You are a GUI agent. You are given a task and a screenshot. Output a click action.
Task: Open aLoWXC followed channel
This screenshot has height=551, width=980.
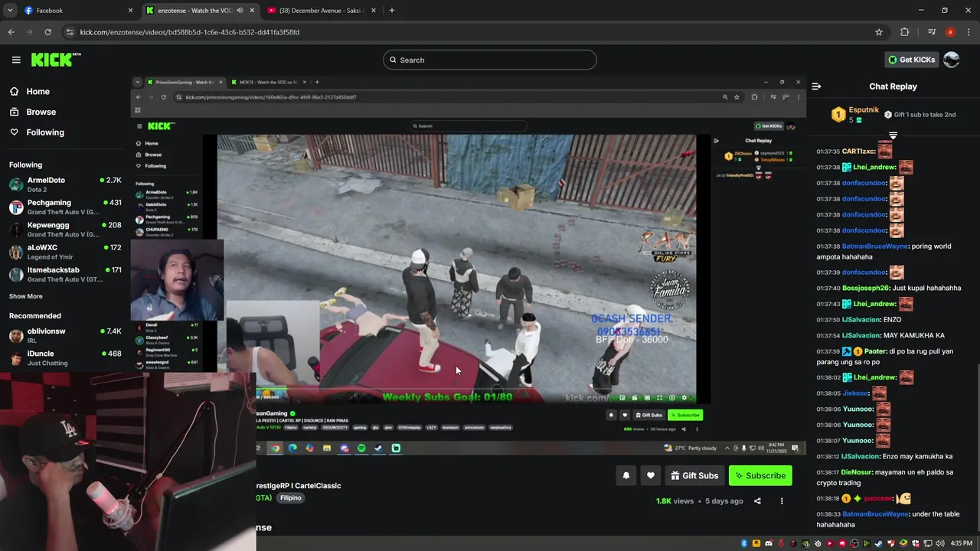click(65, 252)
